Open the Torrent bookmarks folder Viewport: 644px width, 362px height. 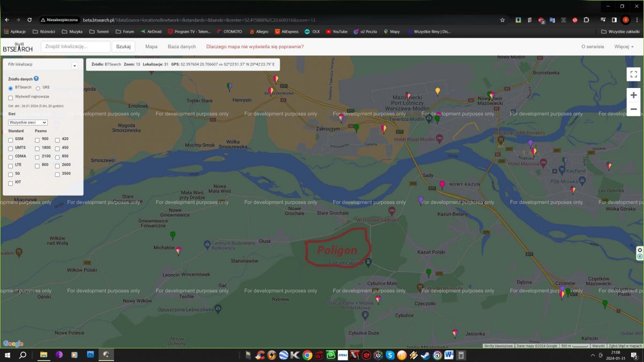[x=99, y=32]
